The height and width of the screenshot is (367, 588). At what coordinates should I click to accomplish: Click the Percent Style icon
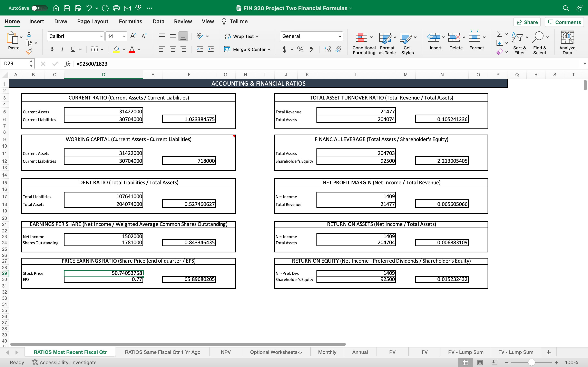coord(300,49)
